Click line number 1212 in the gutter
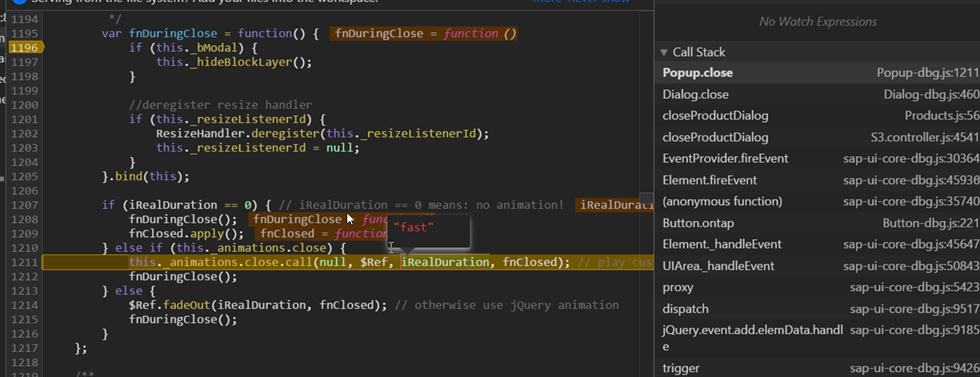Screen dimensions: 980x377 [x=25, y=276]
